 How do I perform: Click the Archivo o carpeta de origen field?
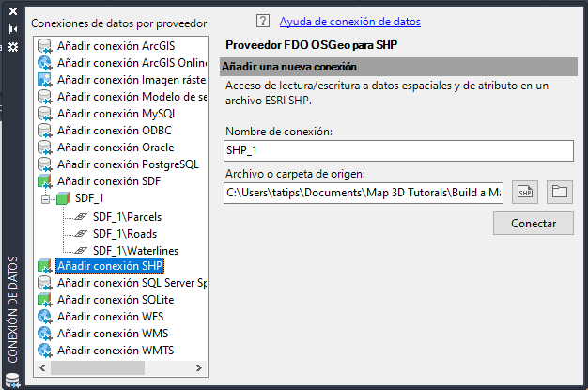(364, 193)
